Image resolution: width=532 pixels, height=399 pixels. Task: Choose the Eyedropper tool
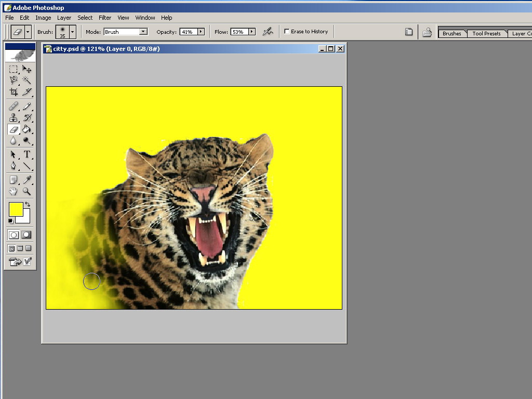(26, 180)
